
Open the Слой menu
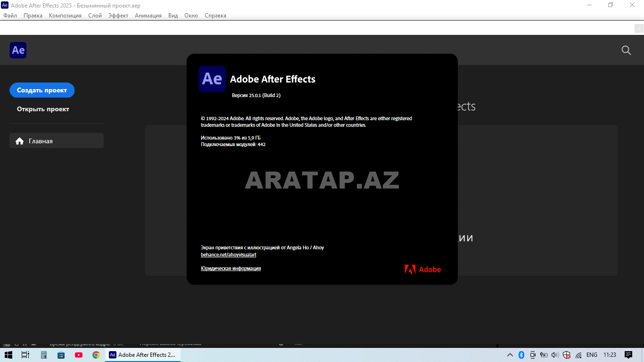[95, 16]
